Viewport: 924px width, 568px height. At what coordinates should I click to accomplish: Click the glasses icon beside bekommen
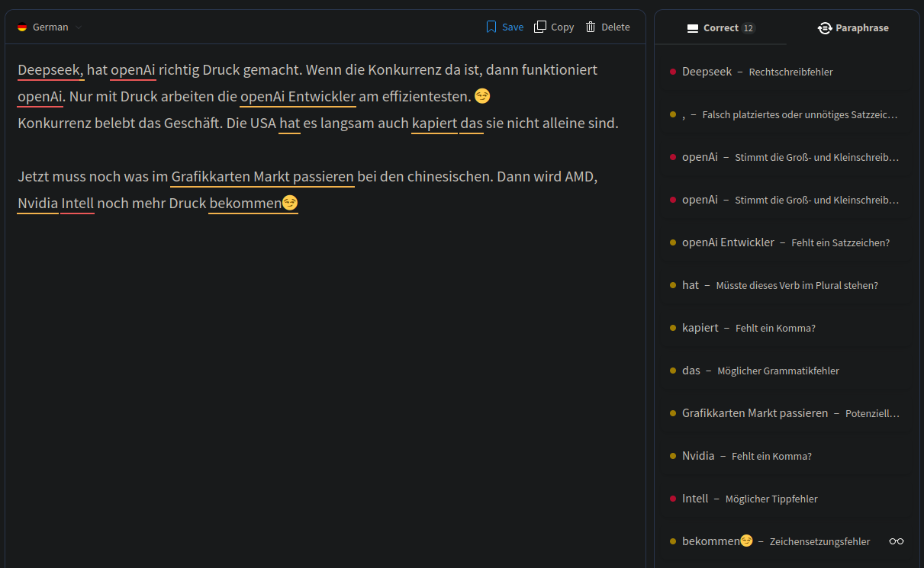click(x=897, y=541)
